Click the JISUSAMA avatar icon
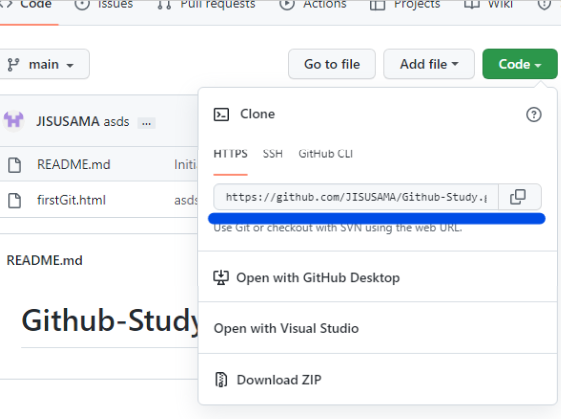 [x=14, y=120]
